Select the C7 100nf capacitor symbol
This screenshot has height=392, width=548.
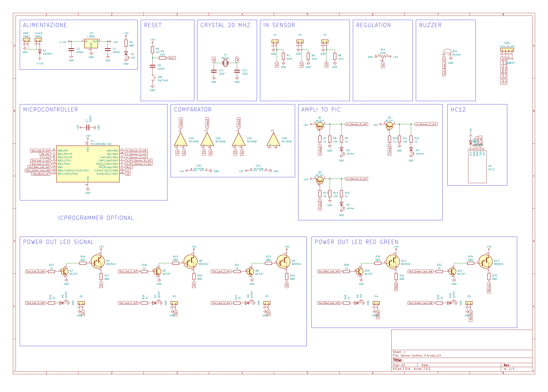pyautogui.click(x=88, y=127)
